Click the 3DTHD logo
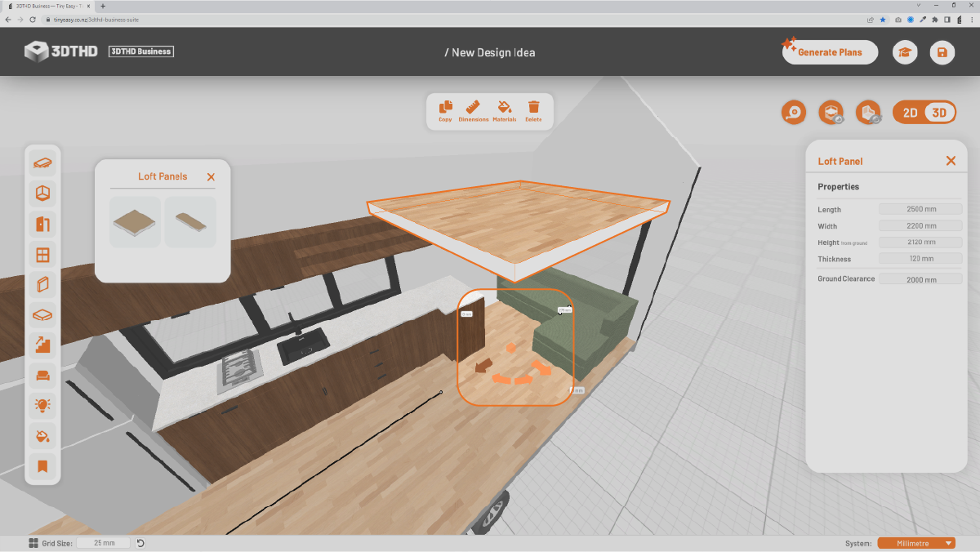This screenshot has height=552, width=980. coord(61,51)
